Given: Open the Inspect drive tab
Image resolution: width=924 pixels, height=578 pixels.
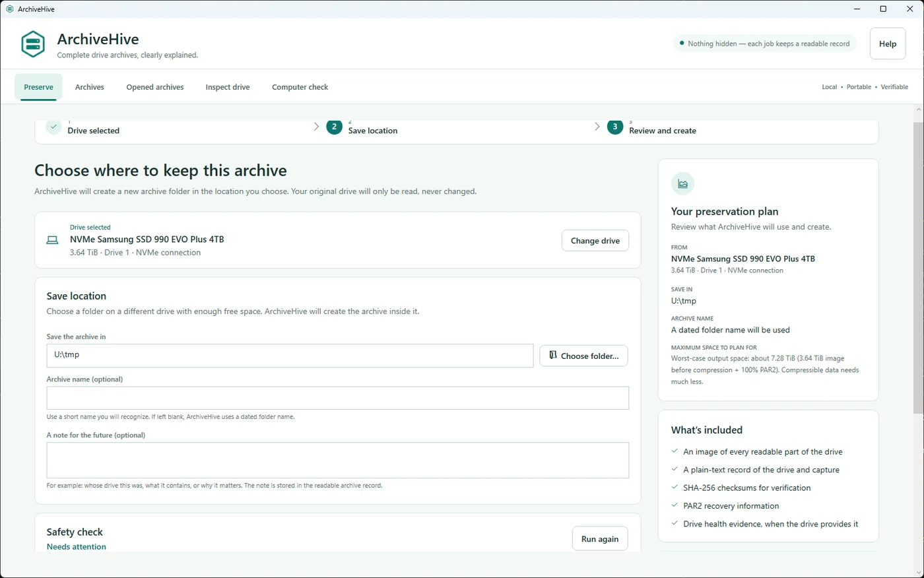Looking at the screenshot, I should click(x=228, y=87).
